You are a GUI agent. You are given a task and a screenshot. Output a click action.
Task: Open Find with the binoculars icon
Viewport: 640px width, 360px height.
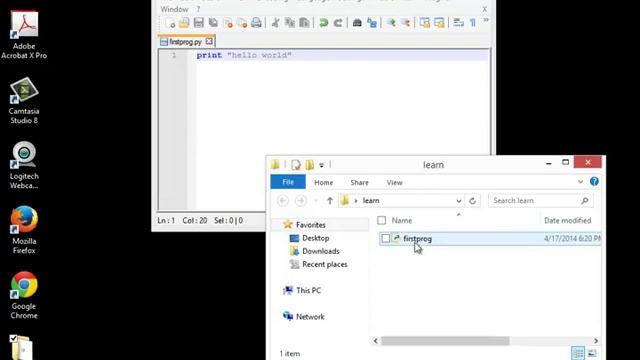pyautogui.click(x=357, y=23)
